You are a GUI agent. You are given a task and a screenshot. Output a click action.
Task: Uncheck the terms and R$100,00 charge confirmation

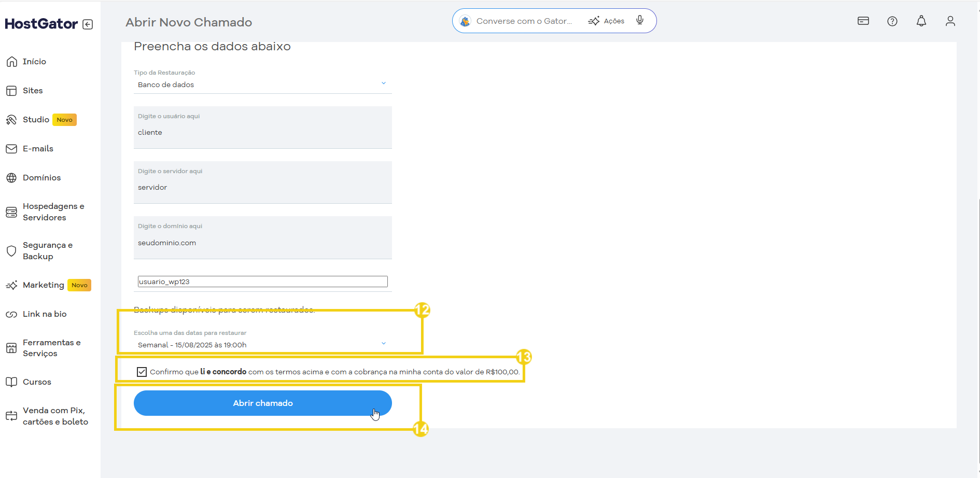[142, 372]
